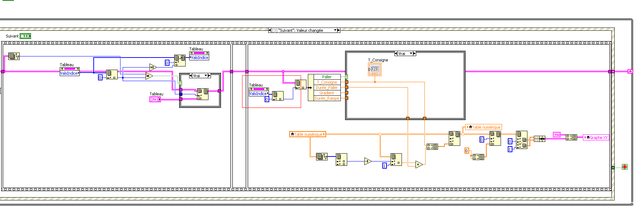Select the Durée_Palier element in Unbundle node
The height and width of the screenshot is (214, 644).
point(327,88)
